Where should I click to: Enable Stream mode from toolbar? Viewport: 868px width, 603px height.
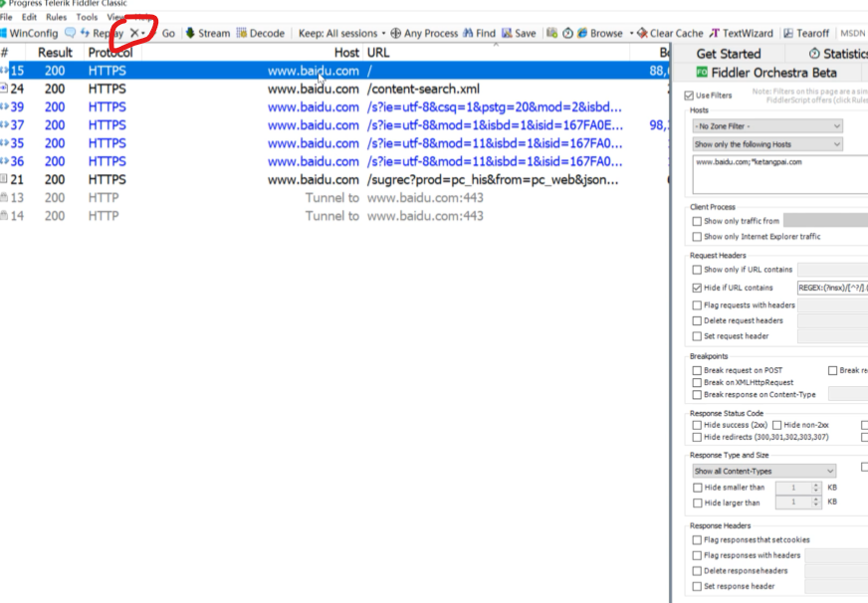(x=208, y=33)
